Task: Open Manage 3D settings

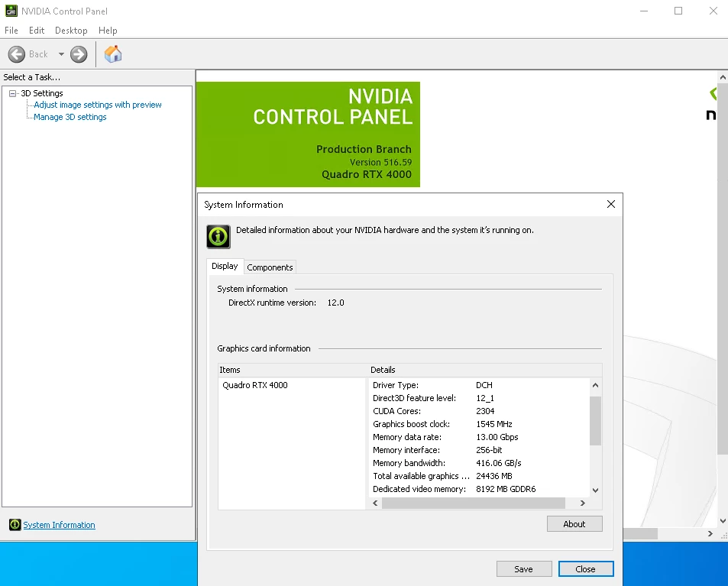Action: pyautogui.click(x=70, y=117)
